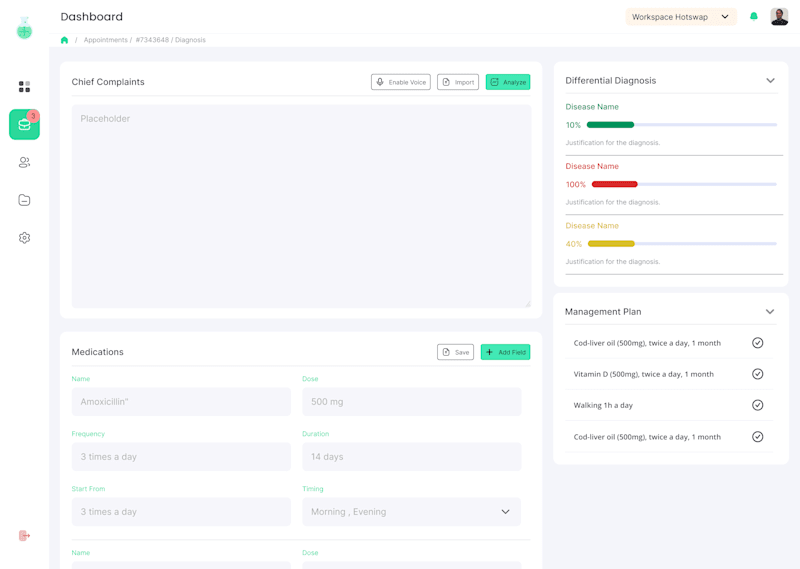
Task: Click the Vitamin D (500mg) plan text
Action: (643, 374)
